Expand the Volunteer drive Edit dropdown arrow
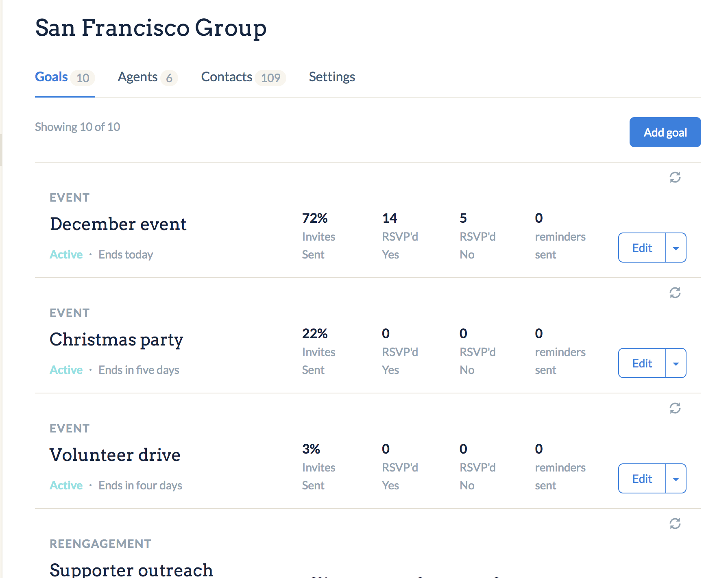The height and width of the screenshot is (578, 728). [676, 478]
